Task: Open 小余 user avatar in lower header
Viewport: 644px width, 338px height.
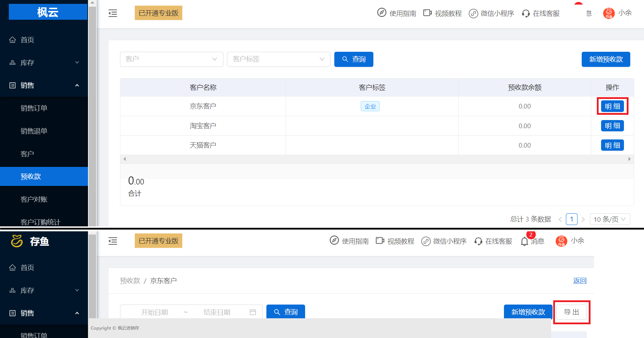Action: click(561, 241)
